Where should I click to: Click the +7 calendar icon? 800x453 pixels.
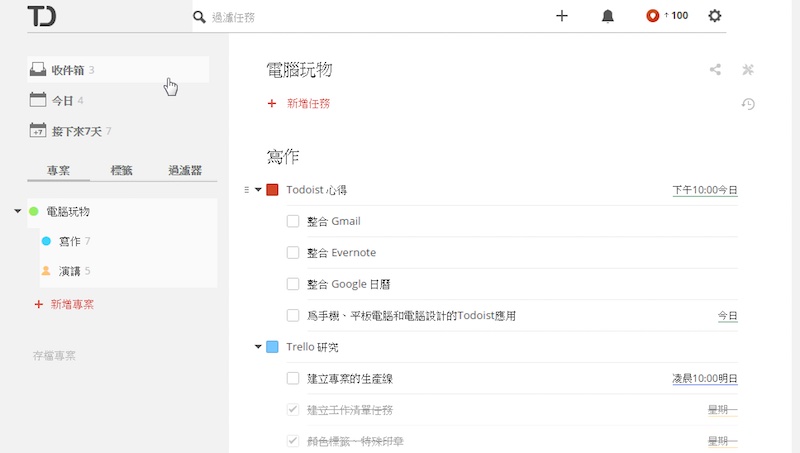tap(38, 130)
